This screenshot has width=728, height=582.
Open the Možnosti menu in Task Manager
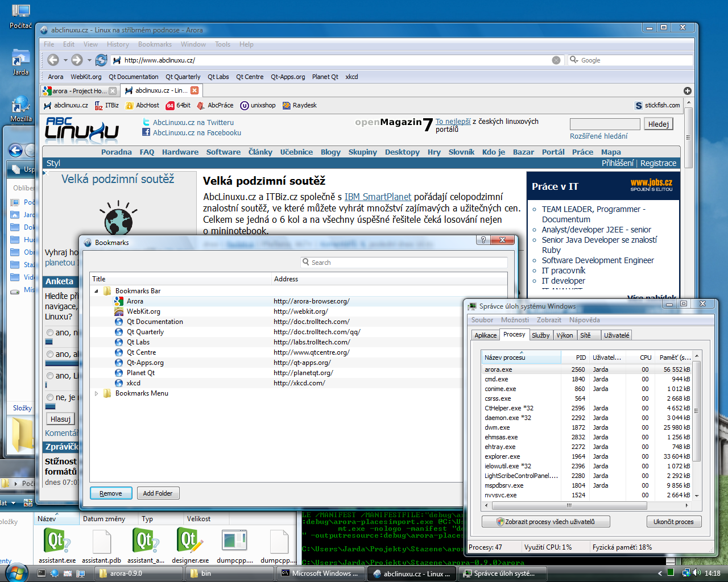(x=515, y=320)
